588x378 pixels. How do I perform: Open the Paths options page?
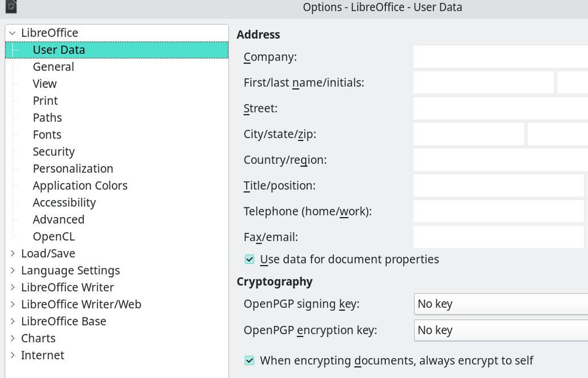tap(47, 118)
